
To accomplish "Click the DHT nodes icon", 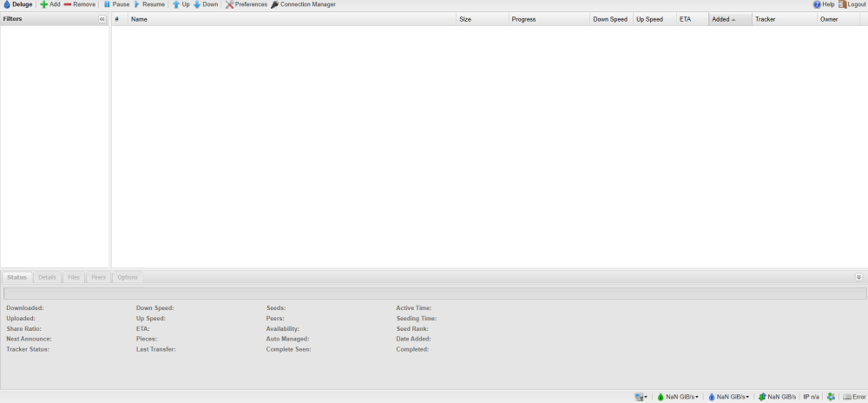I will click(x=831, y=397).
